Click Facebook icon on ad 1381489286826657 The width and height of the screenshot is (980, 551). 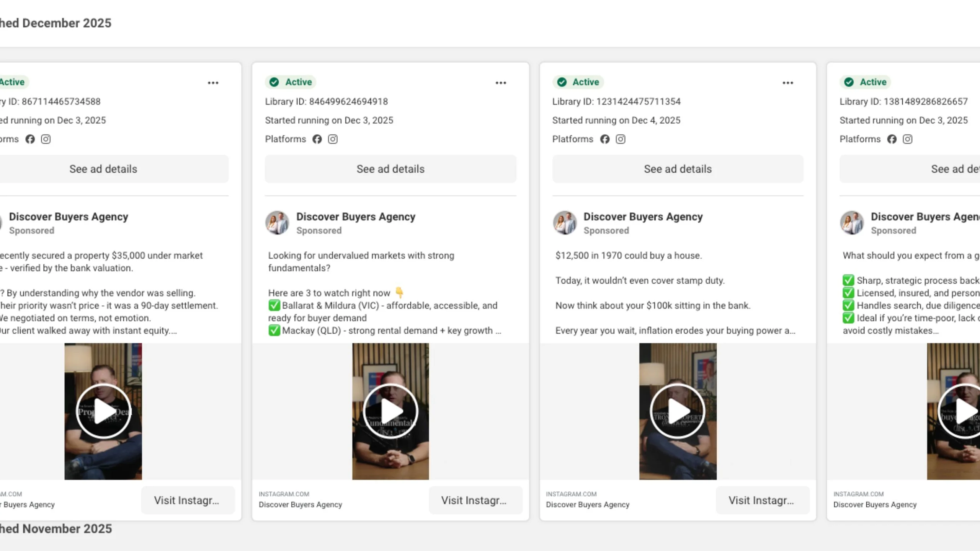tap(892, 139)
